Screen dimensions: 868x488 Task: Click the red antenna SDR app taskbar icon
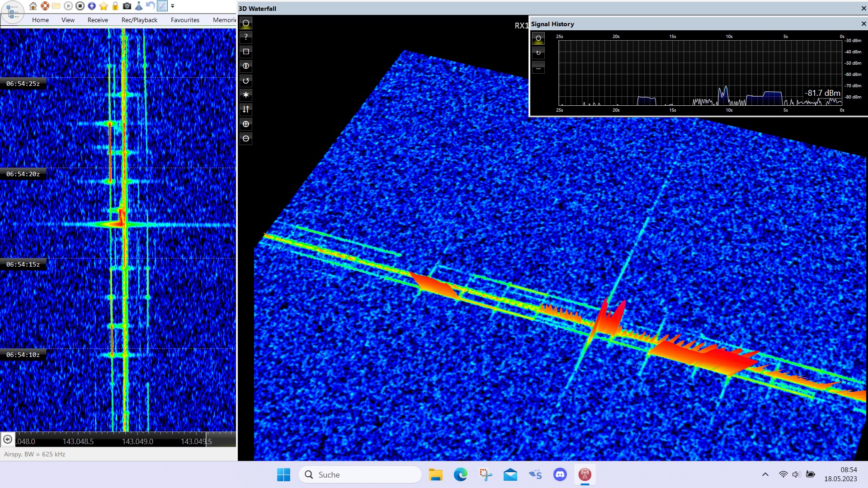[x=585, y=474]
